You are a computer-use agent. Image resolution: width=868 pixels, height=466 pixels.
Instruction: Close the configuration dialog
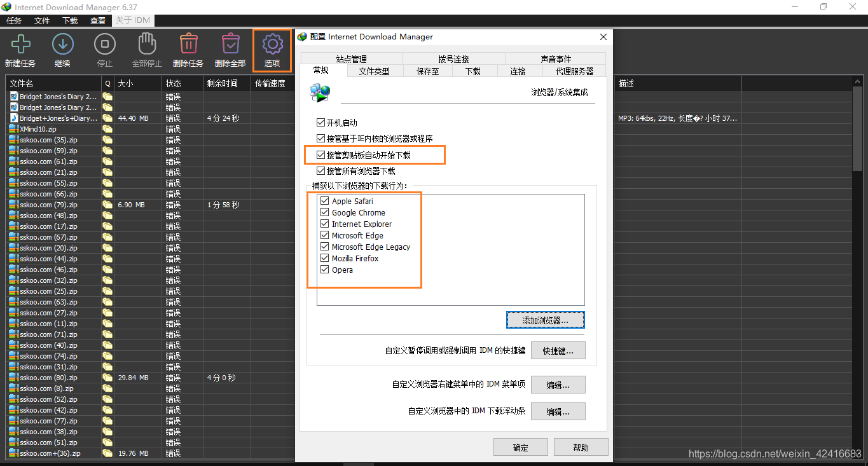pos(603,37)
